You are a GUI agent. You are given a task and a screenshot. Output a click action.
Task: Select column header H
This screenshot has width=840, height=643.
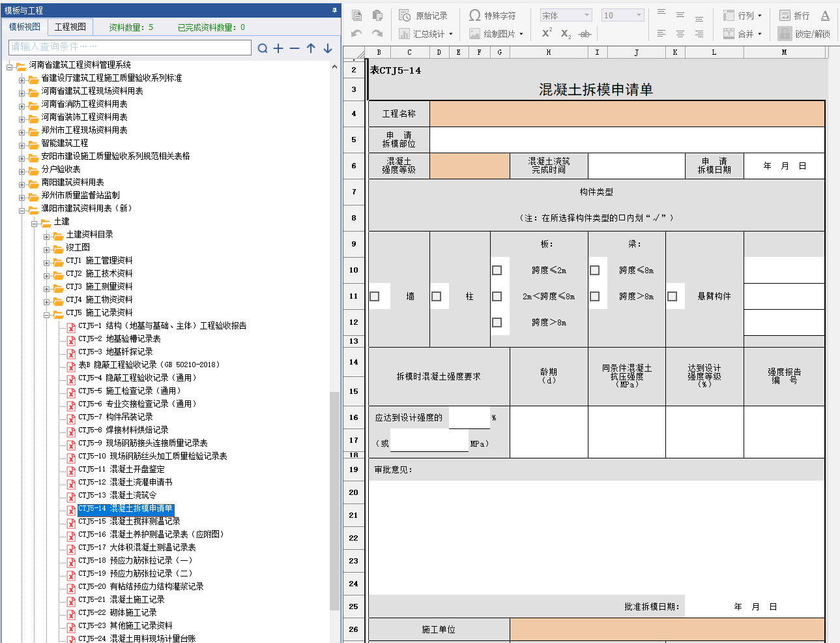[x=549, y=52]
